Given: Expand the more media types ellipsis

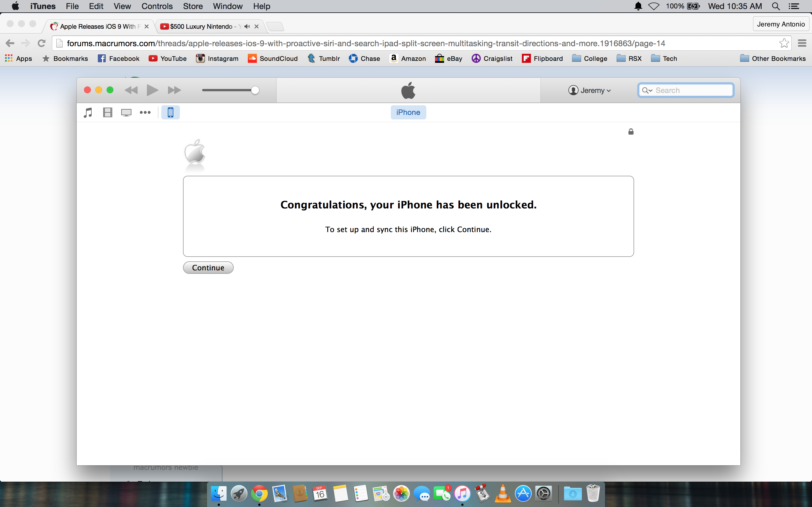Looking at the screenshot, I should click(x=145, y=112).
